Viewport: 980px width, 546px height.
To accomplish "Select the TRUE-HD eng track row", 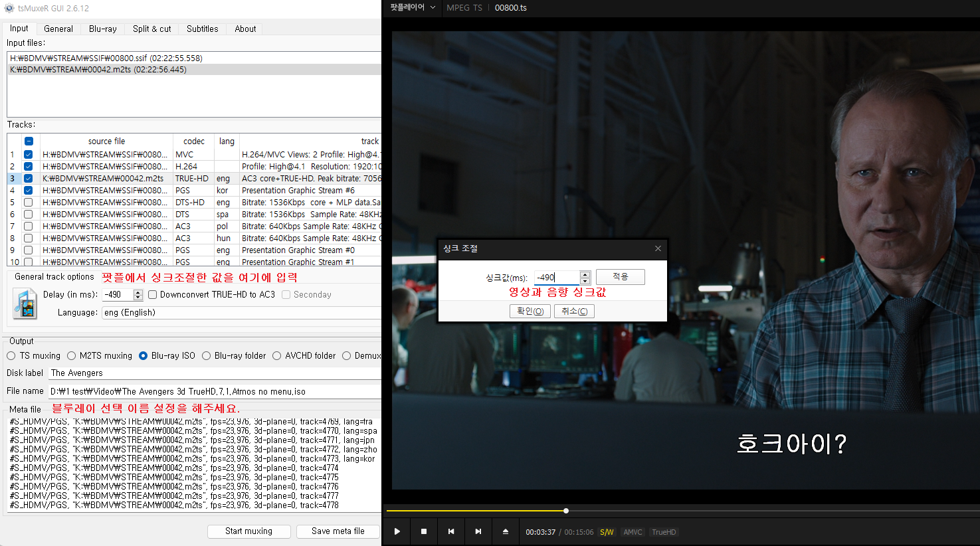I will [195, 178].
